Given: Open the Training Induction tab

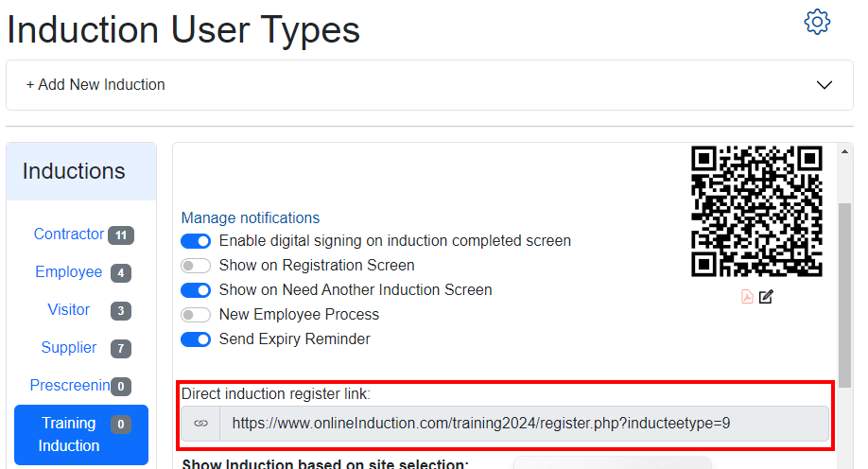Looking at the screenshot, I should [69, 434].
